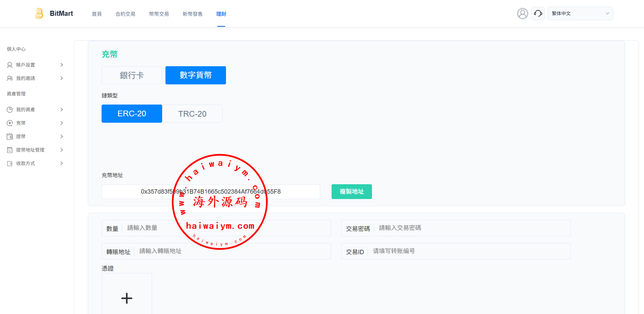The width and height of the screenshot is (644, 314).
Task: Click the BitMart logo icon
Action: coord(39,13)
